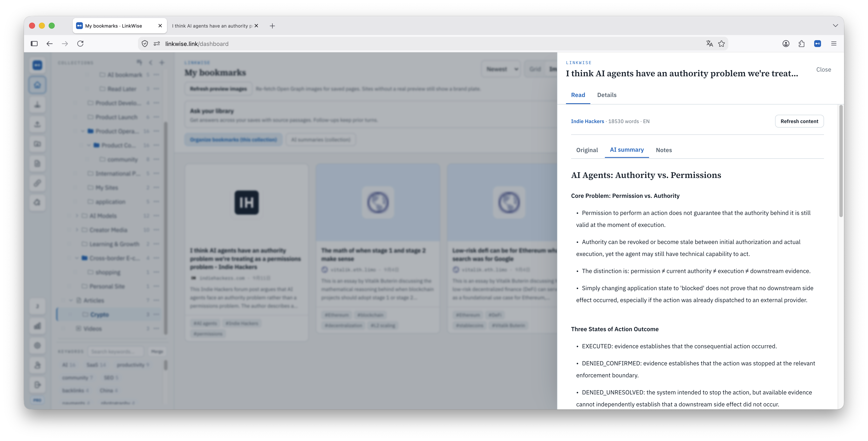Add a new collection with the plus icon
Screen dimensions: 868x441
162,63
